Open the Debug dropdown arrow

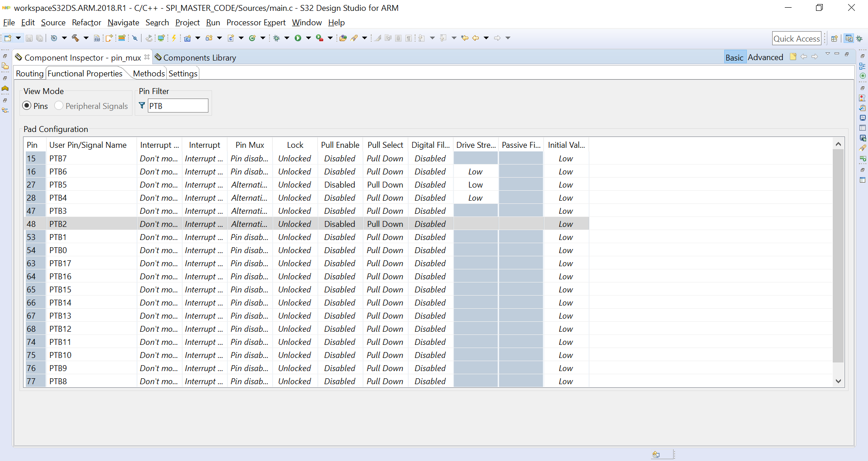click(x=287, y=38)
